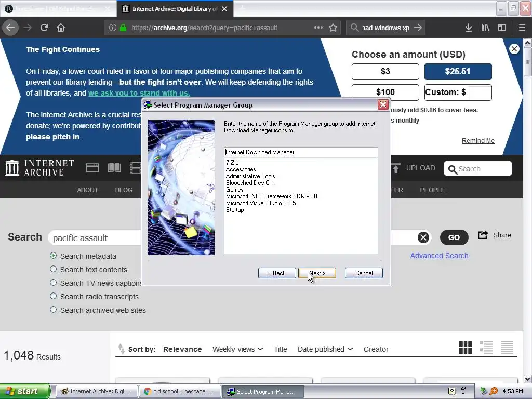Select Startup in the group list
The width and height of the screenshot is (532, 399).
click(235, 210)
